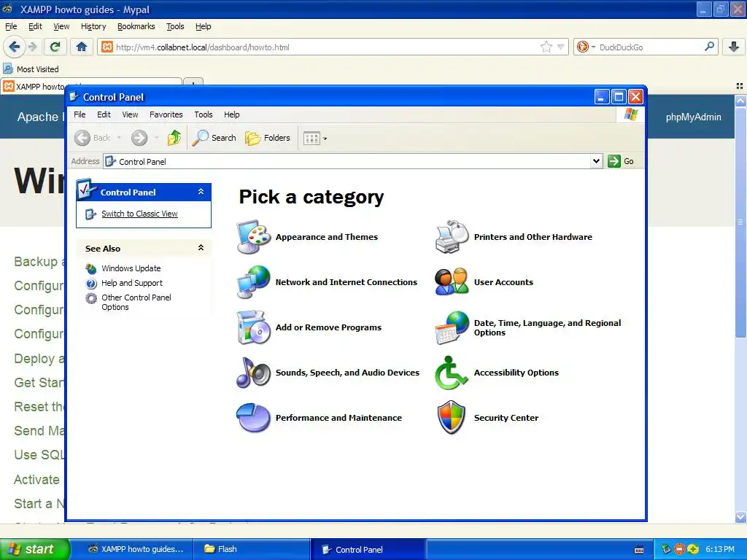Open Security Center shield icon
This screenshot has width=747, height=560.
(x=452, y=418)
